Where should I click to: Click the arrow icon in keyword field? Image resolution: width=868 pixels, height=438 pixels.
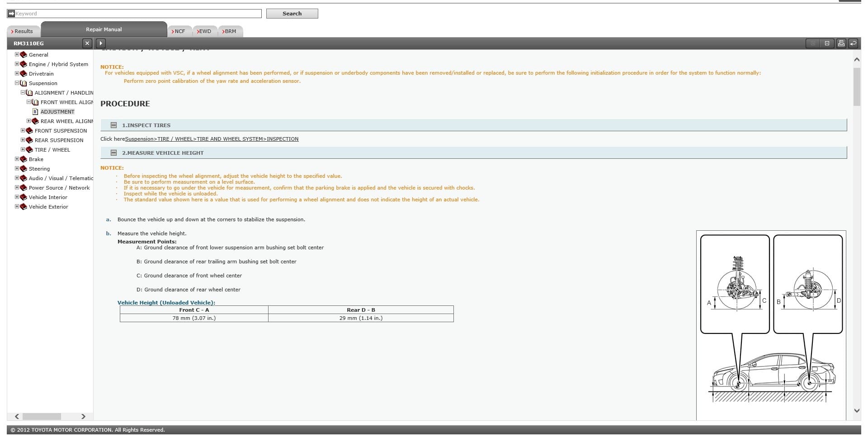click(11, 14)
